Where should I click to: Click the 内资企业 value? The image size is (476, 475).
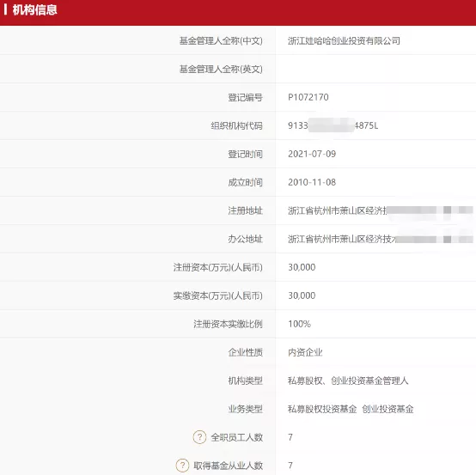(305, 352)
